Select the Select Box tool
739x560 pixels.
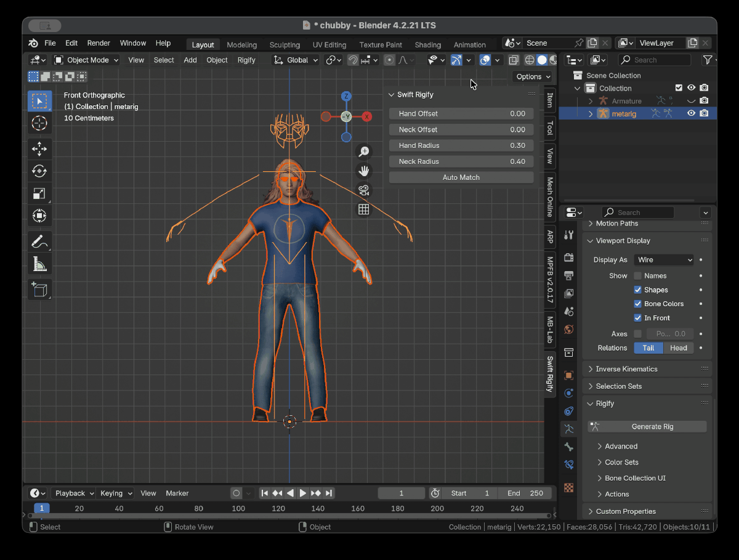tap(39, 101)
